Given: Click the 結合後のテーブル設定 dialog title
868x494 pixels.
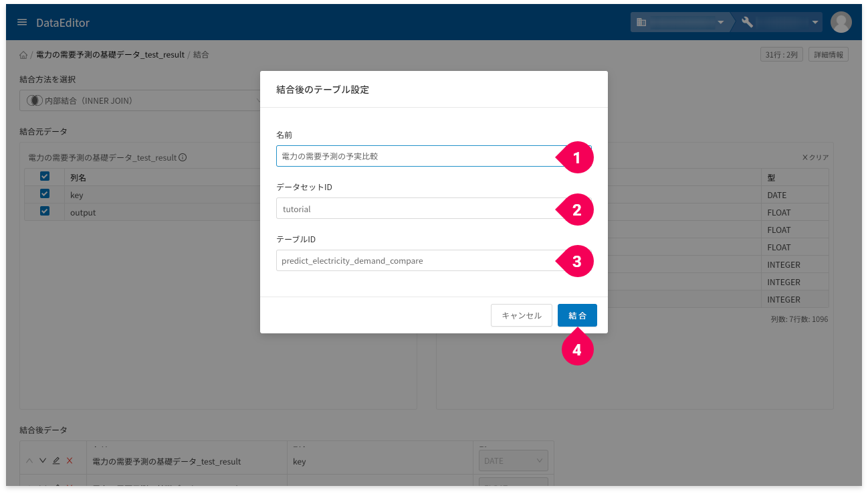Looking at the screenshot, I should (x=322, y=89).
